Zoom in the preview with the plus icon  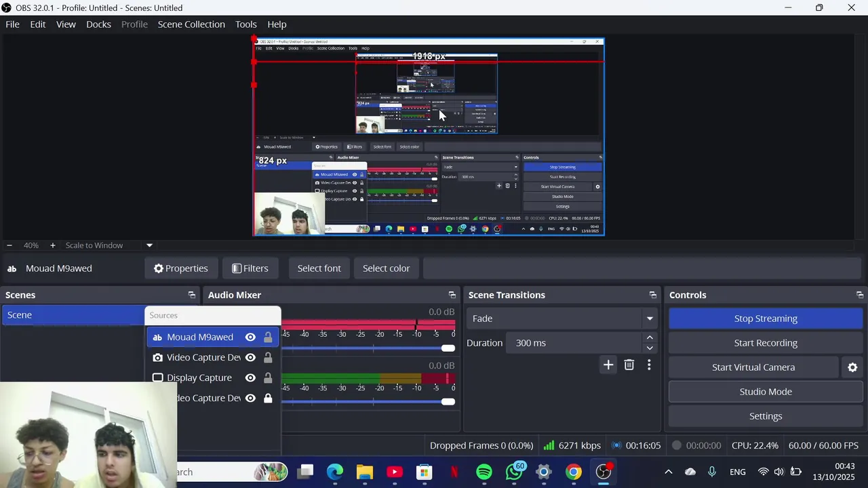tap(52, 245)
